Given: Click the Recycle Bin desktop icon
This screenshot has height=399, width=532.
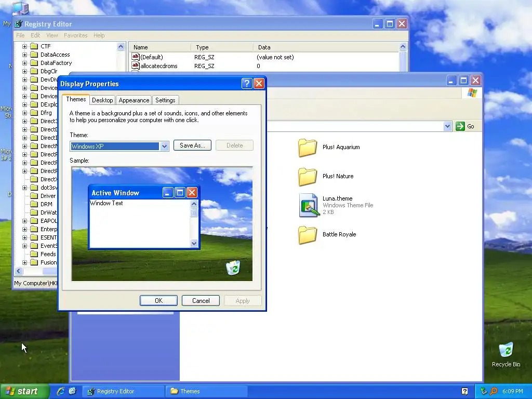Looking at the screenshot, I should coord(506,350).
